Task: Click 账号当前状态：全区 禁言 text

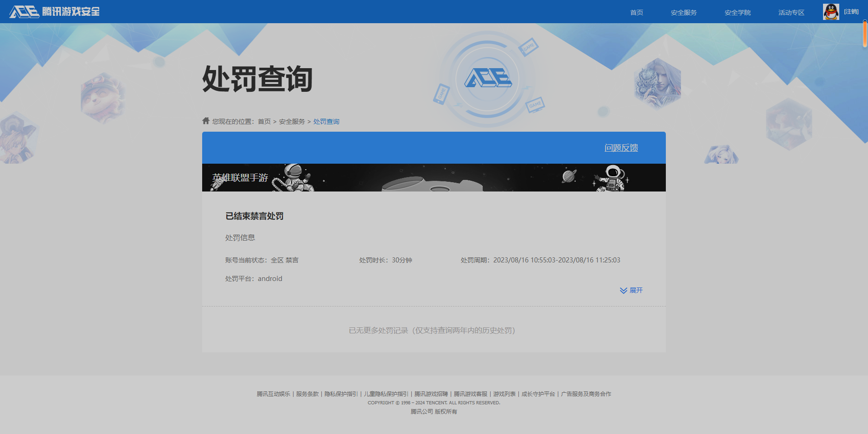Action: (x=262, y=260)
